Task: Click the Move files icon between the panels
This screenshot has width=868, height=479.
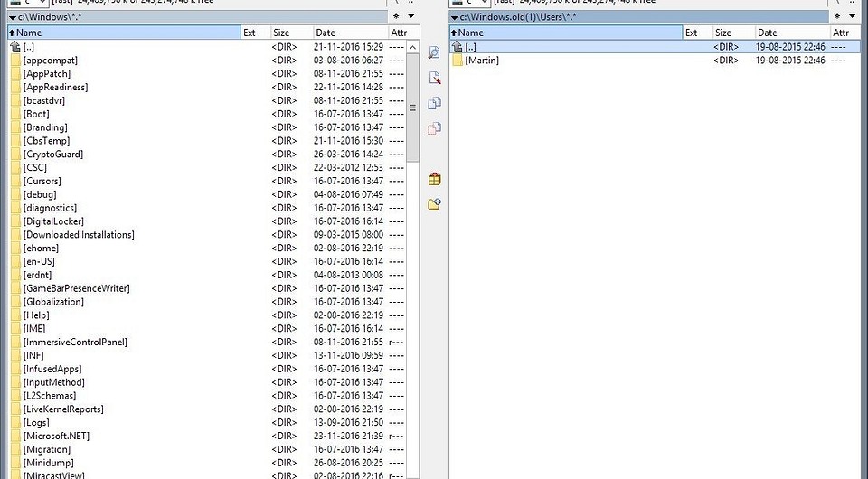Action: pos(434,129)
